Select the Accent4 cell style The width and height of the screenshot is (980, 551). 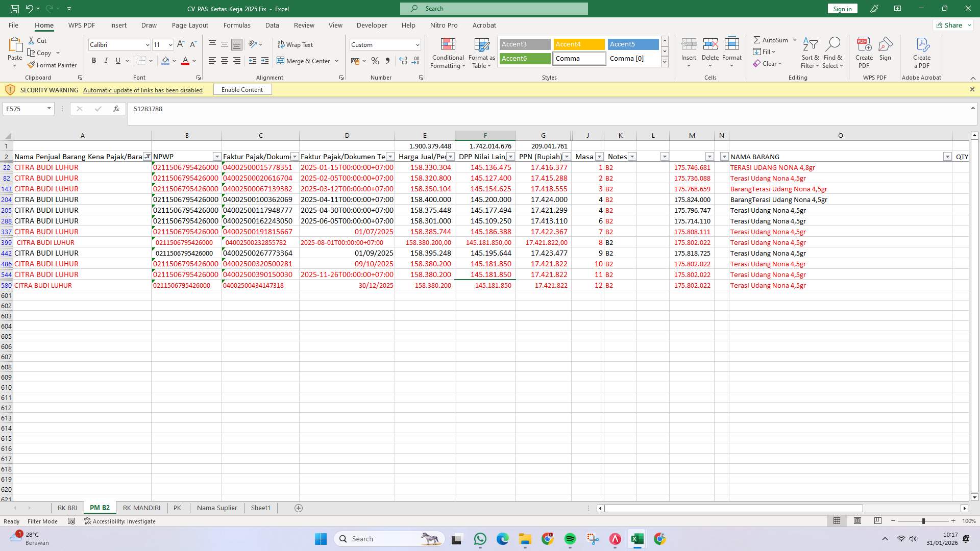[x=578, y=44]
